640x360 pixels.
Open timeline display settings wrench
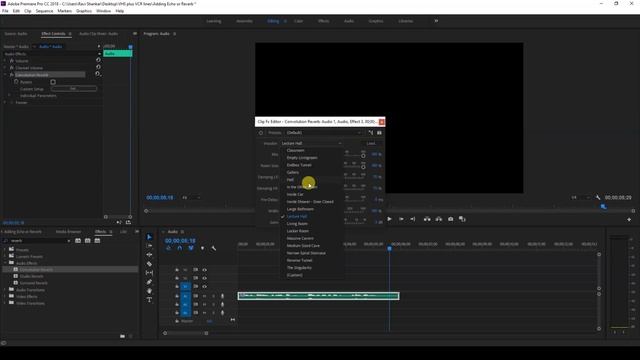click(x=213, y=248)
